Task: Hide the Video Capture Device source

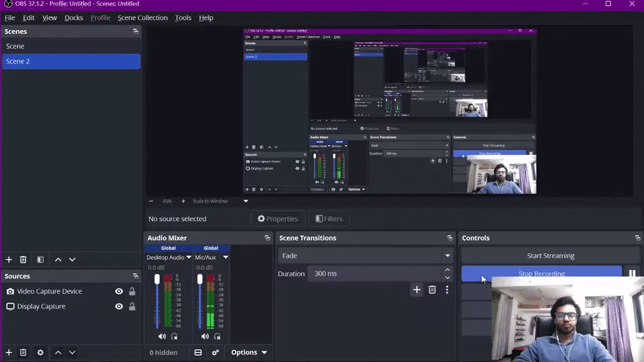Action: point(119,291)
